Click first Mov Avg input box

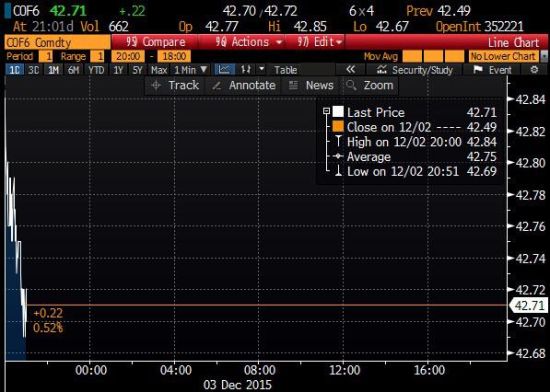coord(412,56)
